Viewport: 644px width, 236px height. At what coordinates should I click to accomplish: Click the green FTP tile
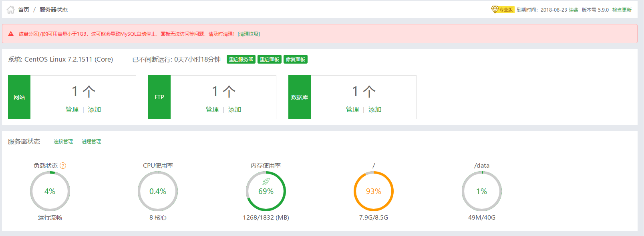(159, 97)
